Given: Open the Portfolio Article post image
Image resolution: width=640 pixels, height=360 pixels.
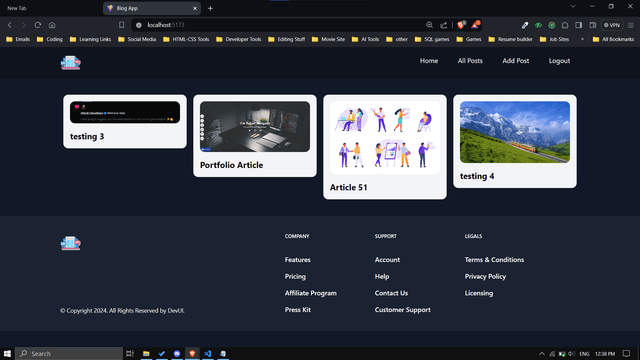Looking at the screenshot, I should (x=255, y=127).
